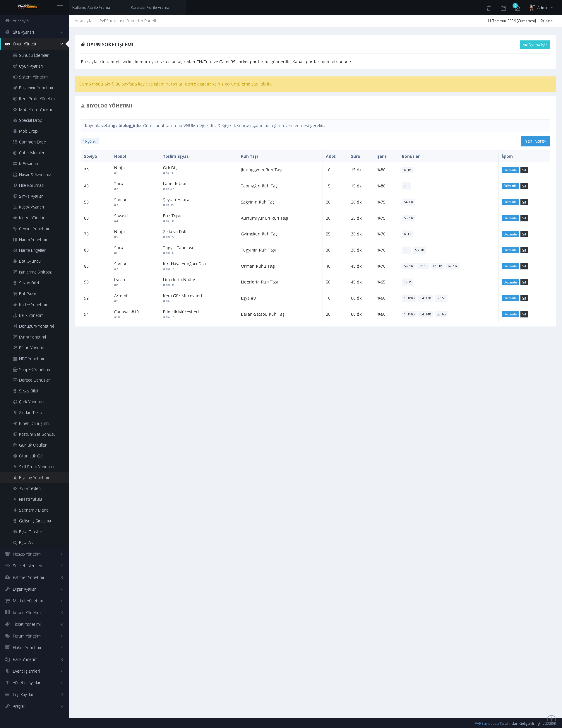This screenshot has height=728, width=562.
Task: Expand the Log Kayıtları submenu
Action: click(34, 694)
